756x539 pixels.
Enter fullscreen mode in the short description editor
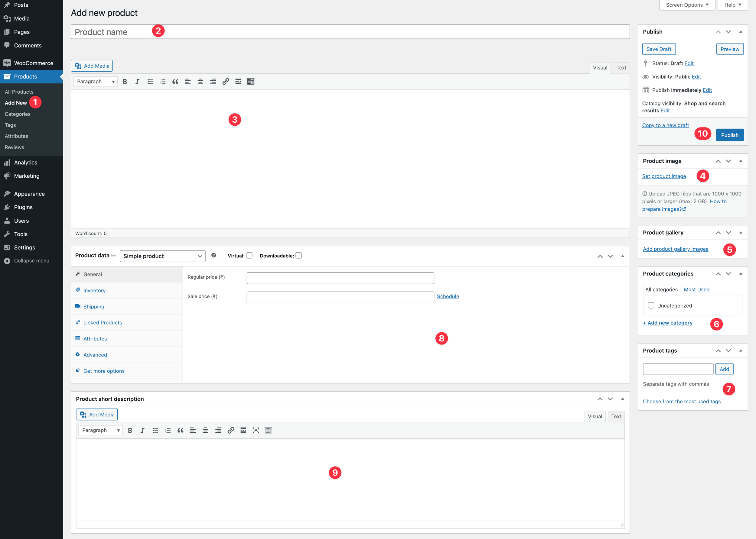point(256,430)
